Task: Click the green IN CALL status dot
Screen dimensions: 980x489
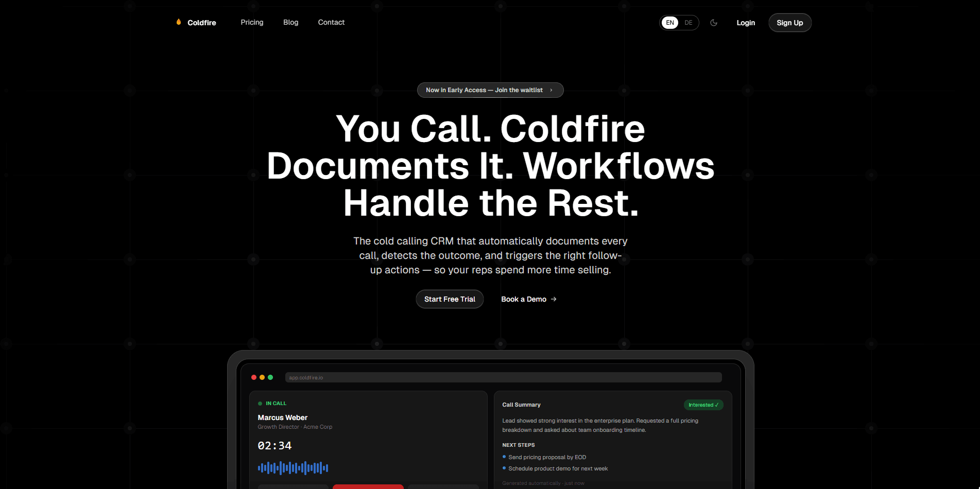Action: (260, 403)
